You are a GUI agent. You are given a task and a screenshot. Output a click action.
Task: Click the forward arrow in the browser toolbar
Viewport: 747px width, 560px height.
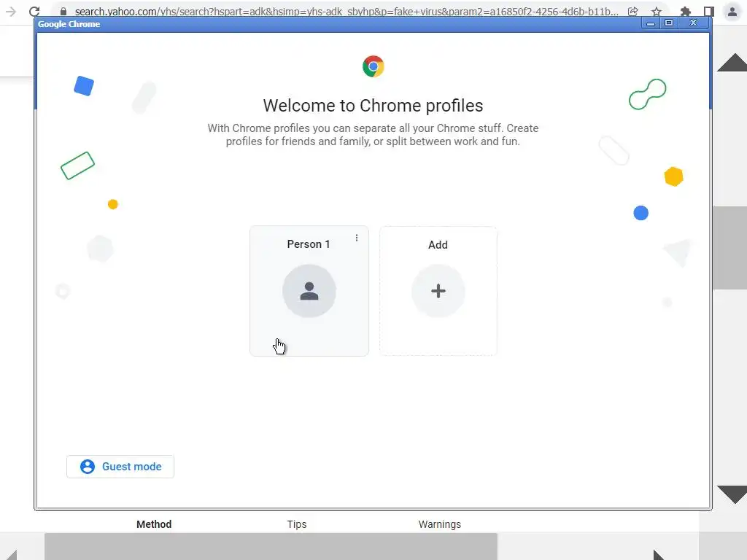[x=10, y=12]
